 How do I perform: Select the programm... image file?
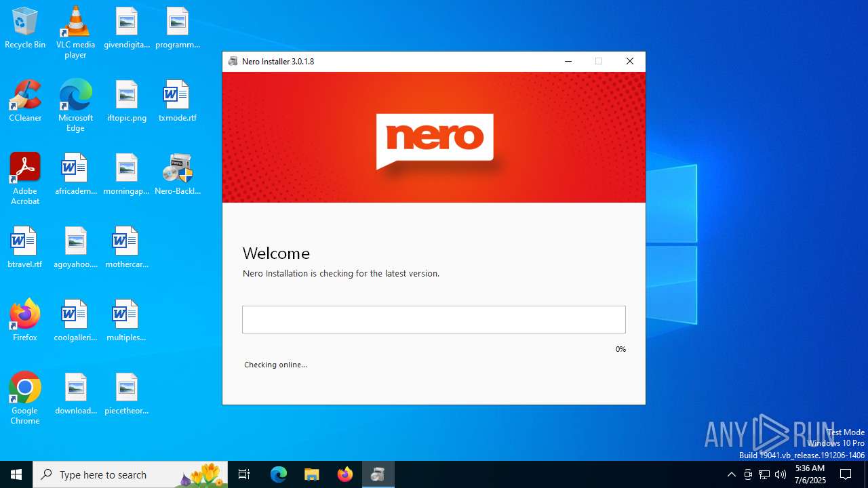pyautogui.click(x=178, y=28)
